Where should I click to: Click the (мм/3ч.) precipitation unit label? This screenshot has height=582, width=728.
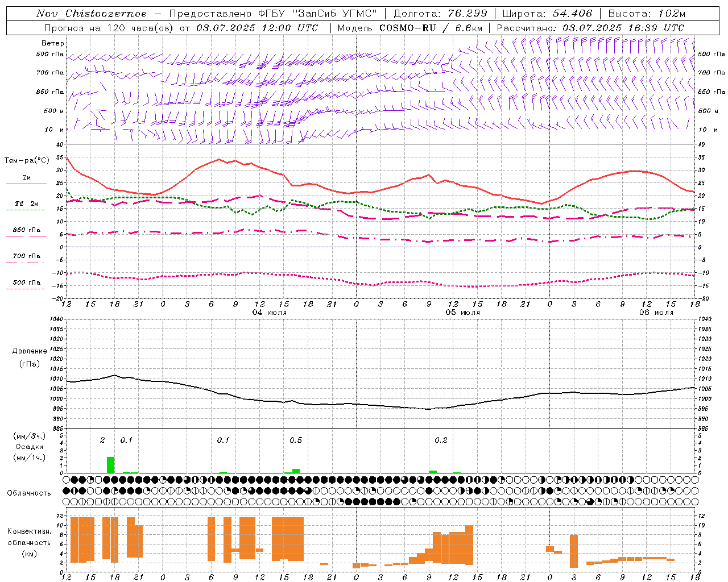click(30, 436)
